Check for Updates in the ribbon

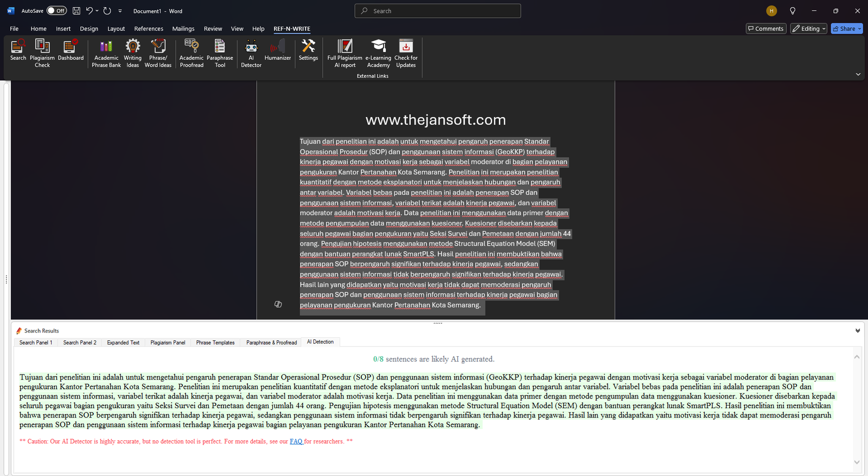click(x=406, y=53)
